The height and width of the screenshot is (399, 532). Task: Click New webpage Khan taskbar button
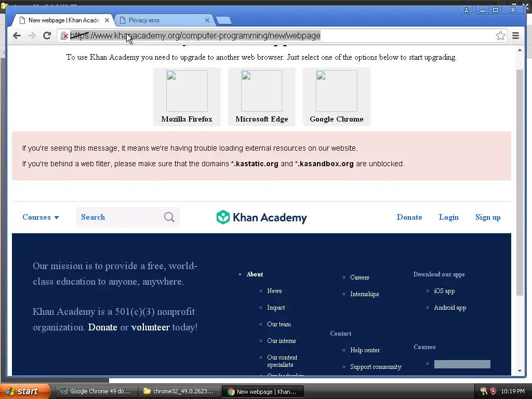262,392
